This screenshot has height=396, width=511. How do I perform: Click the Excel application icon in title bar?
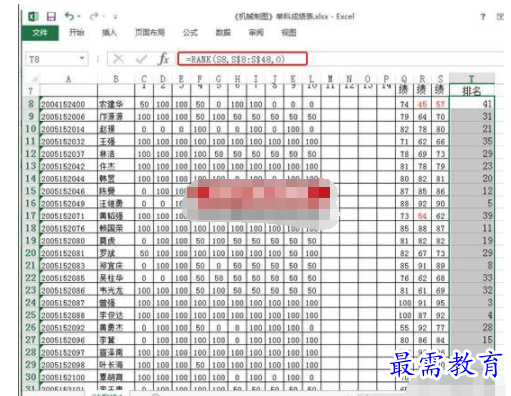click(33, 16)
